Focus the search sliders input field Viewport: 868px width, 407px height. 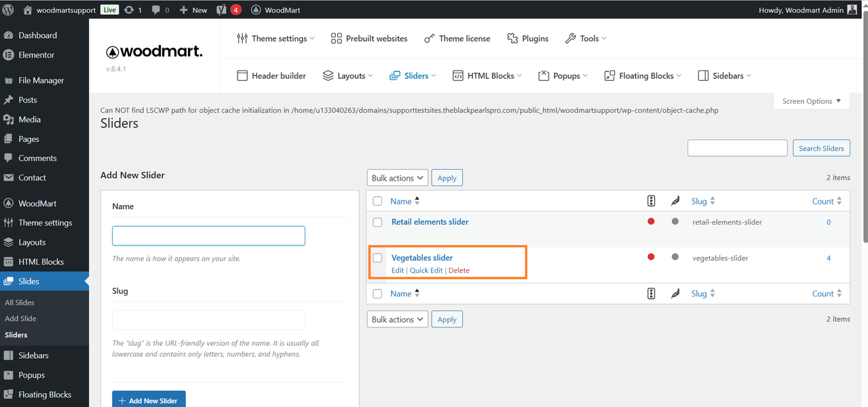tap(737, 148)
